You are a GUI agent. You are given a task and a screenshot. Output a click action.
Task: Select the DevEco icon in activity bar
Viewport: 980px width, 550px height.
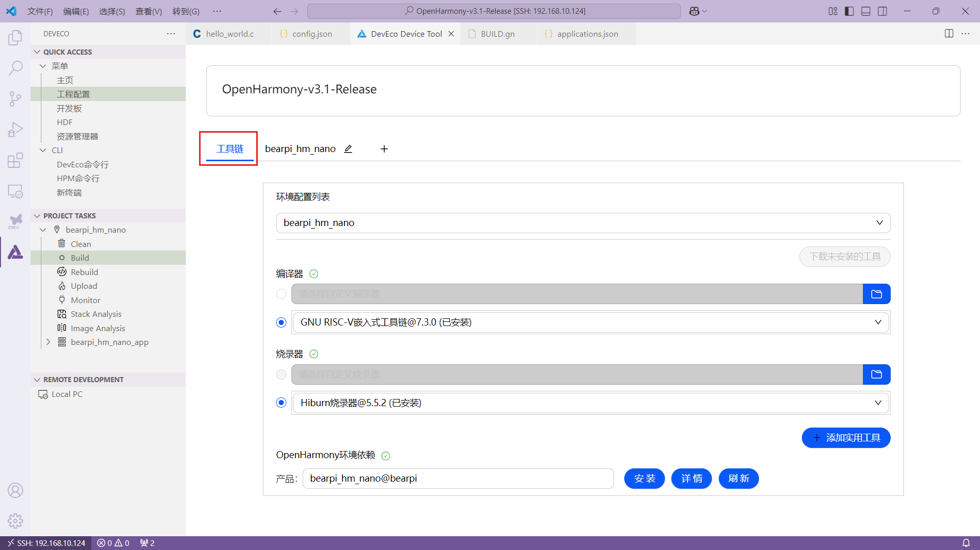coord(15,252)
